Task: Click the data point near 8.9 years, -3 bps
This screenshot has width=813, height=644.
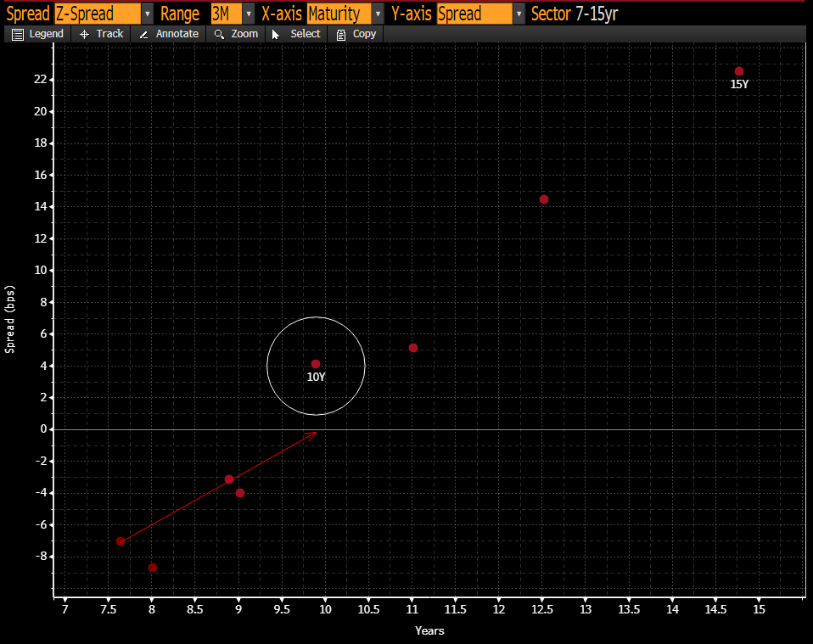Action: click(229, 479)
